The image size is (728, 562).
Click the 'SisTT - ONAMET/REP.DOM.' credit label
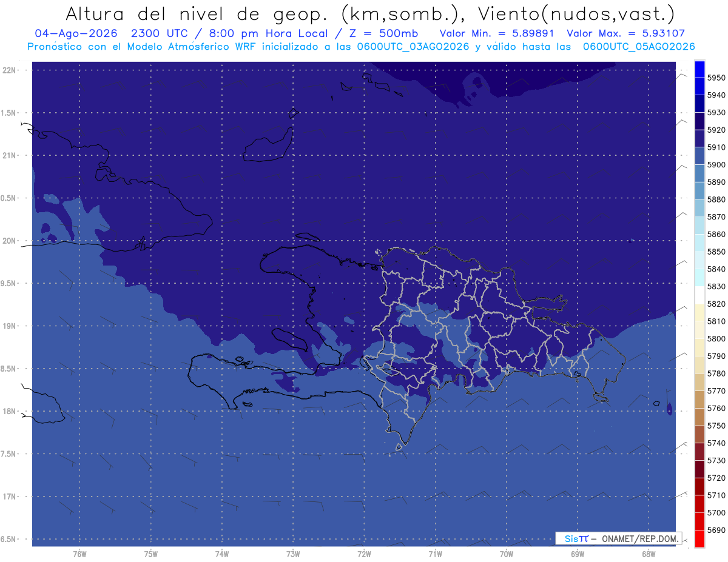click(618, 538)
